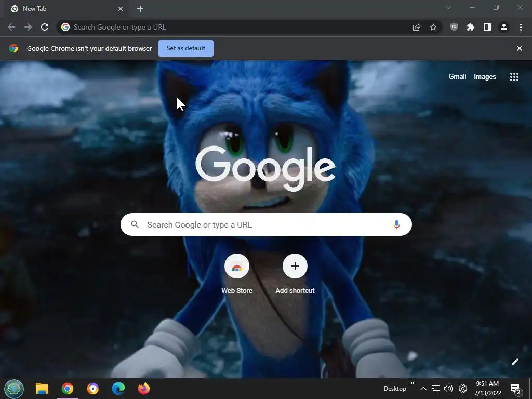Image resolution: width=532 pixels, height=399 pixels.
Task: Click the settings gear in system tray
Action: pos(463,389)
